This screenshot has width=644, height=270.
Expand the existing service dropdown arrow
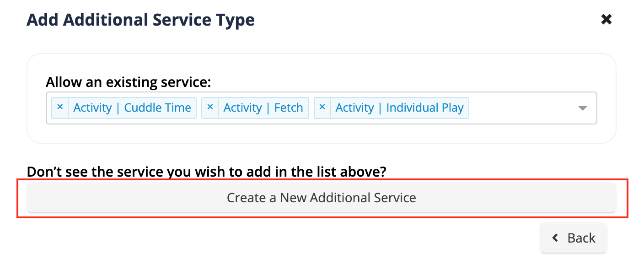pos(582,108)
